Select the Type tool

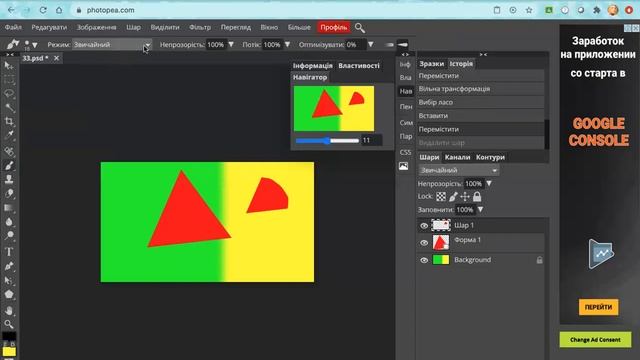tap(9, 252)
